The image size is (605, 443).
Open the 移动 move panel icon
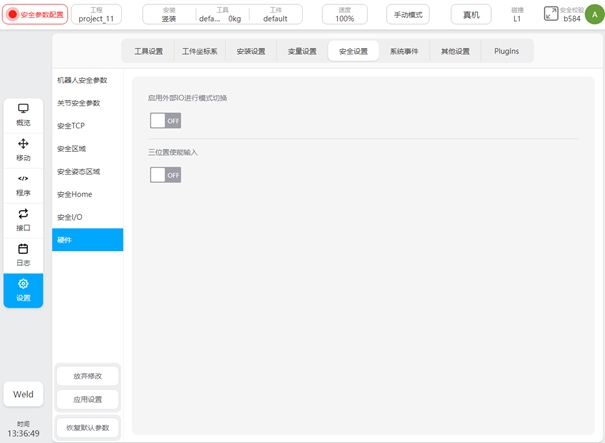[23, 144]
